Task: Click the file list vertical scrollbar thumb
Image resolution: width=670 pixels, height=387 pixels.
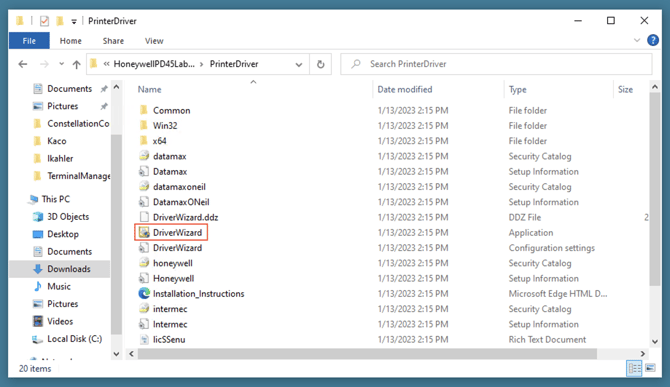Action: [x=655, y=190]
